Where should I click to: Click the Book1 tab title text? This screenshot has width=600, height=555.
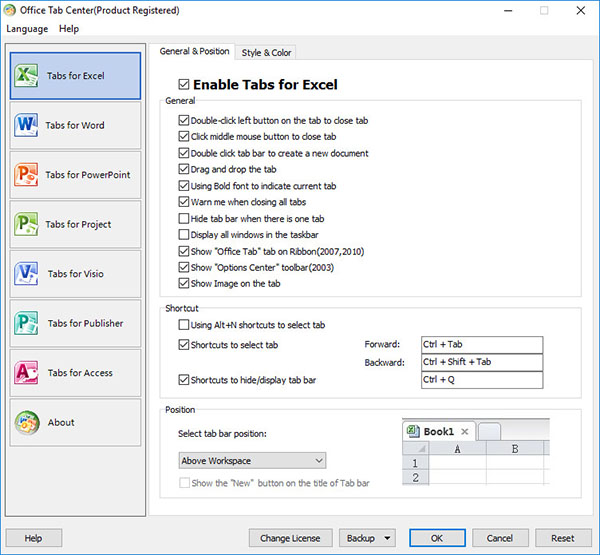coord(439,432)
